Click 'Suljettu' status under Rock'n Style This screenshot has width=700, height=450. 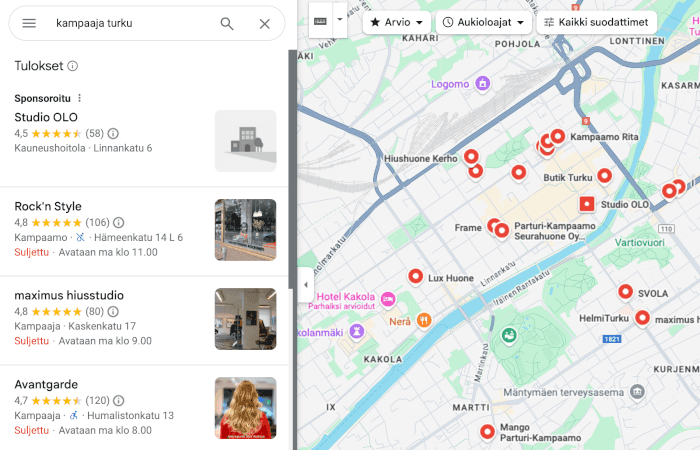(32, 252)
